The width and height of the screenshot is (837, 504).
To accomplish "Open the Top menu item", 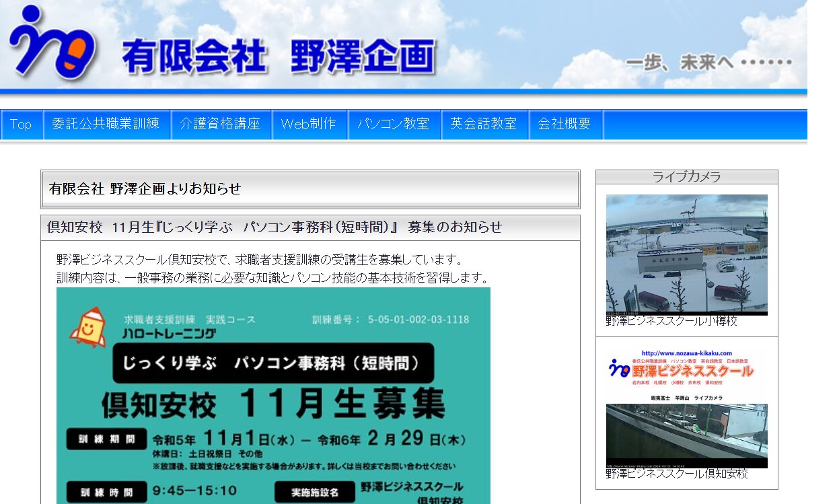I will point(21,124).
